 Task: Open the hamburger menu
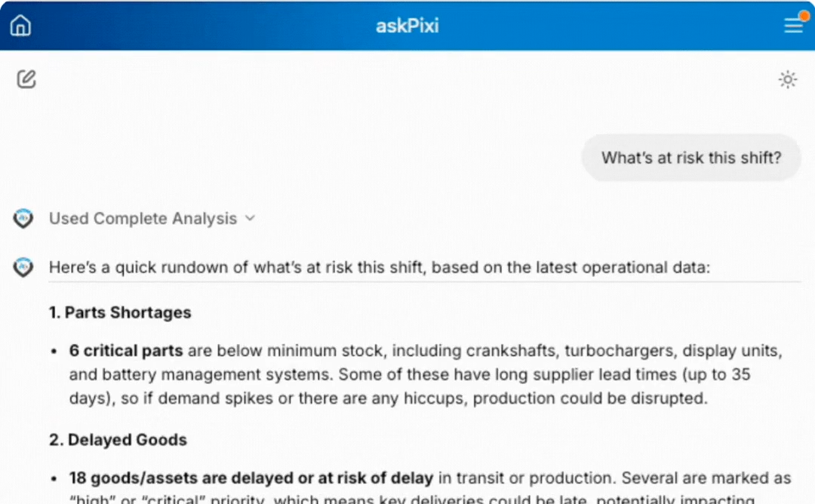(x=792, y=26)
